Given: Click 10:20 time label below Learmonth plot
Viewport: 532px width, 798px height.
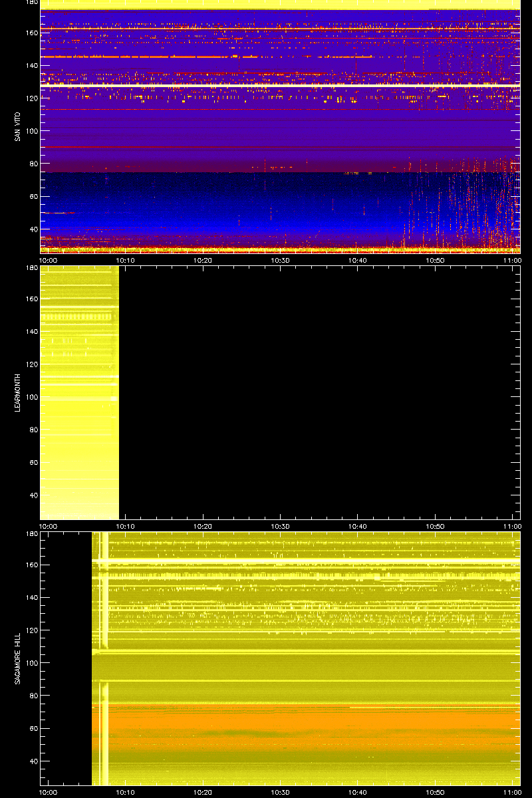Looking at the screenshot, I should [x=203, y=527].
